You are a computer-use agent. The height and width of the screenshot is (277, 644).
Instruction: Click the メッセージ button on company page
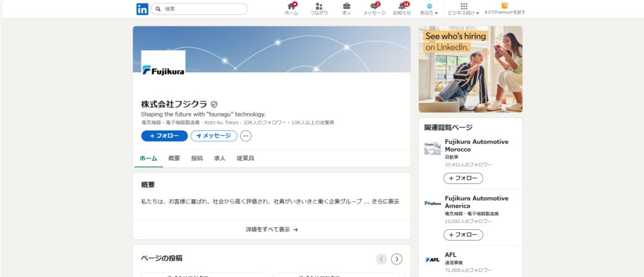tap(214, 136)
